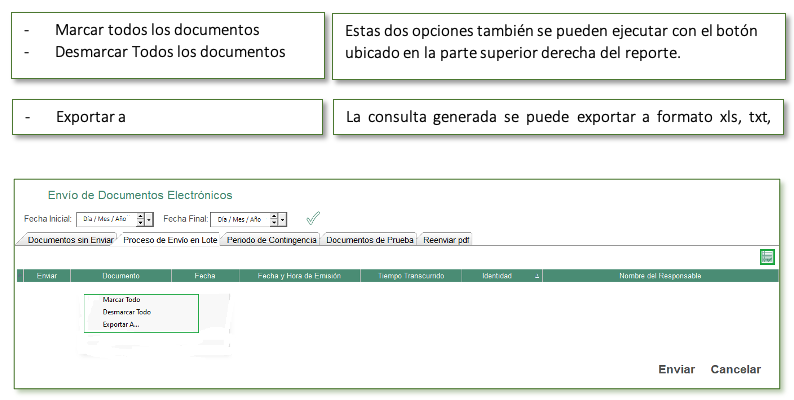Viewport: 794px width, 400px height.
Task: Open the Fecha Inicial calendar dropdown
Action: point(150,219)
